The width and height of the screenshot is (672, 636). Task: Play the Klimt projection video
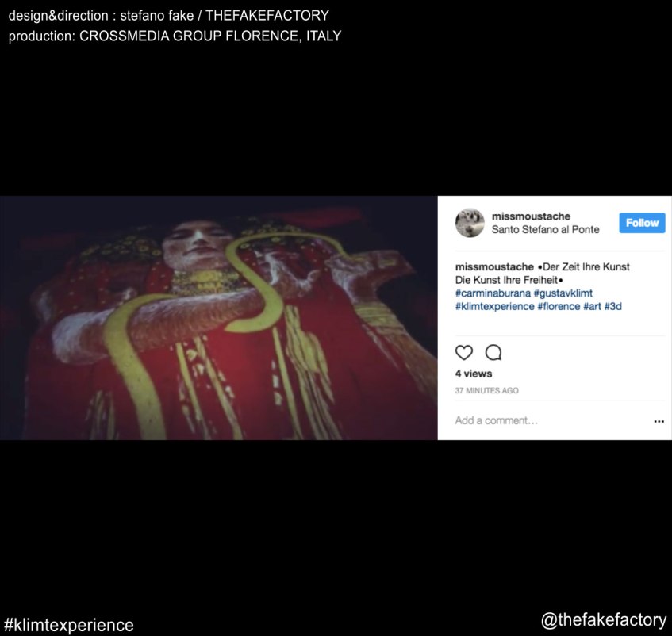pos(218,318)
